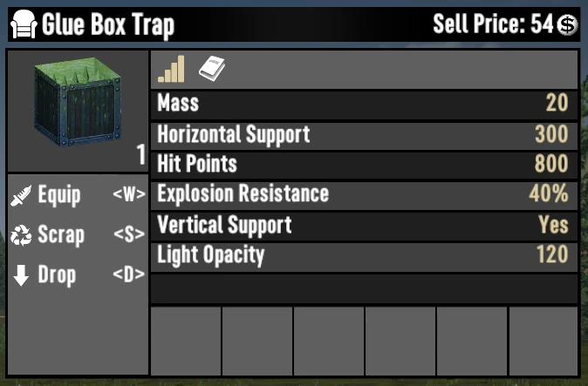Open the white book description icon
The height and width of the screenshot is (386, 588).
coord(212,69)
